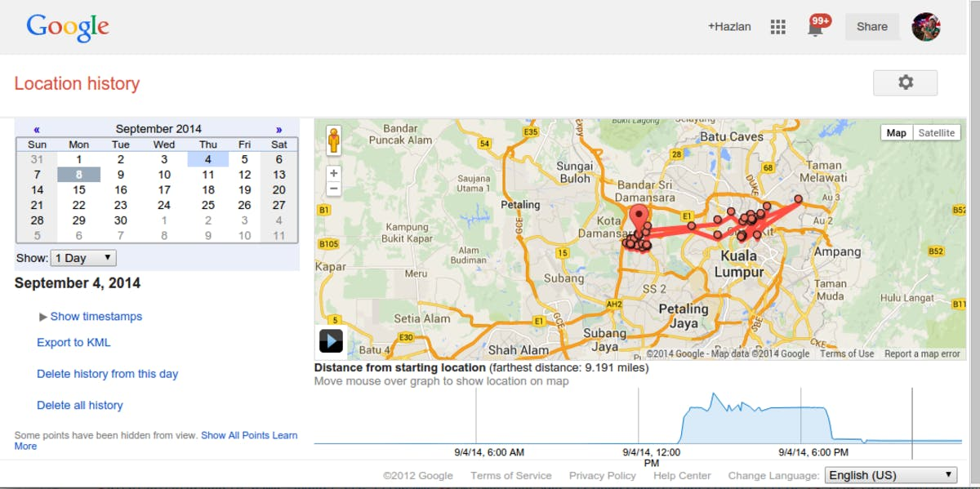Open Privacy Policy link

point(603,475)
